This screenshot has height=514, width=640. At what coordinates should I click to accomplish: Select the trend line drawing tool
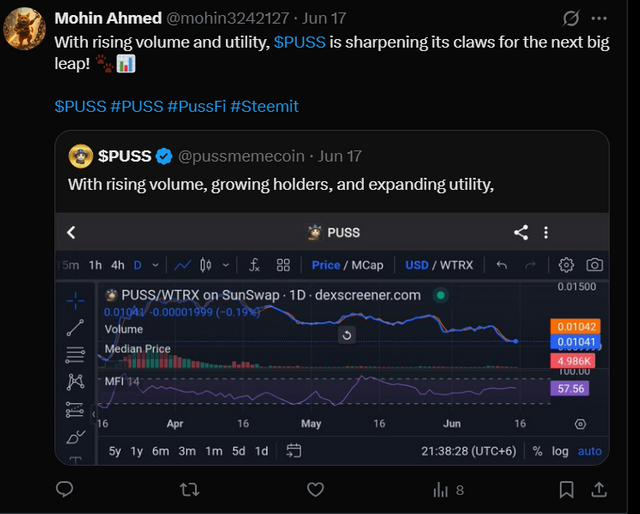pyautogui.click(x=75, y=327)
